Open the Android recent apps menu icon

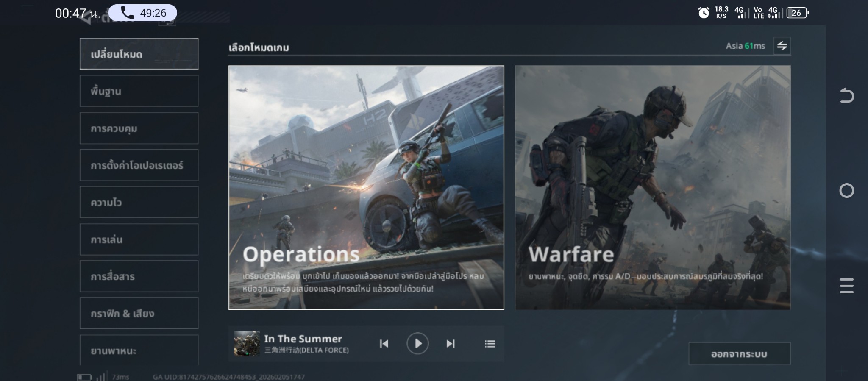(x=847, y=286)
